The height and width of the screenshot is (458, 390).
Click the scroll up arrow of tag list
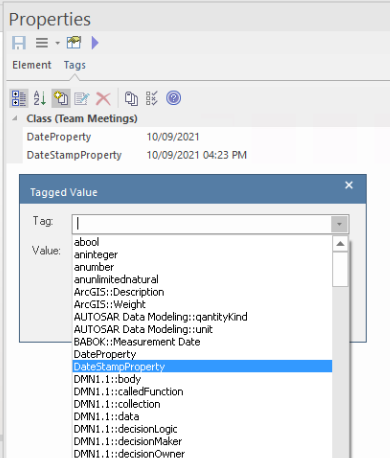coord(340,244)
